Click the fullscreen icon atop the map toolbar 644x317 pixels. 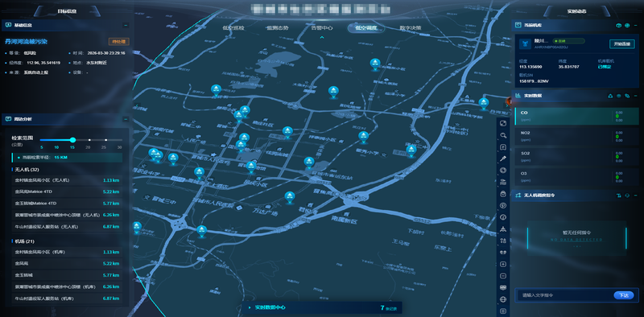click(x=503, y=123)
